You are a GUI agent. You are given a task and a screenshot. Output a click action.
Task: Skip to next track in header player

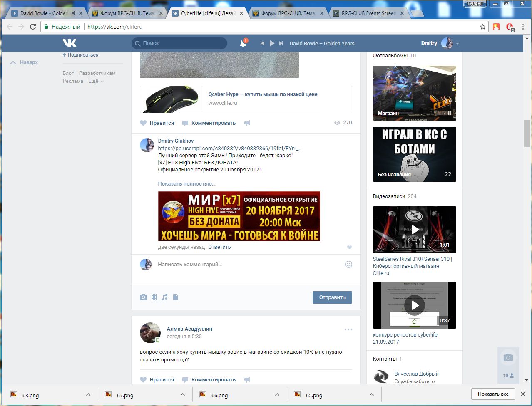coord(281,43)
